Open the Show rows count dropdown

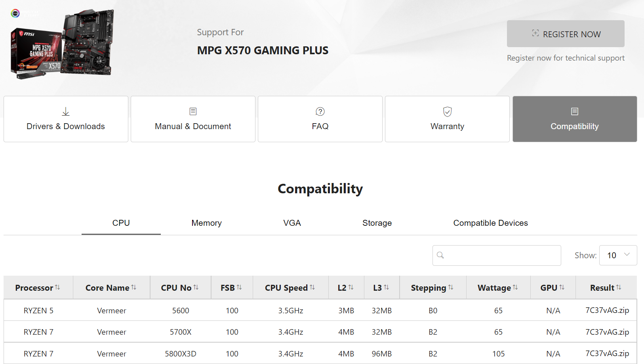pyautogui.click(x=618, y=255)
